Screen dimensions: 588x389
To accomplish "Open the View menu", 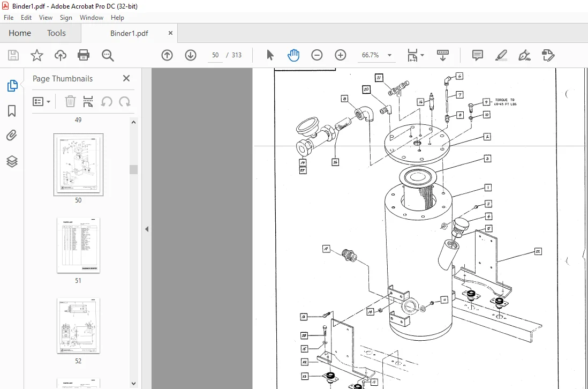I will (46, 18).
